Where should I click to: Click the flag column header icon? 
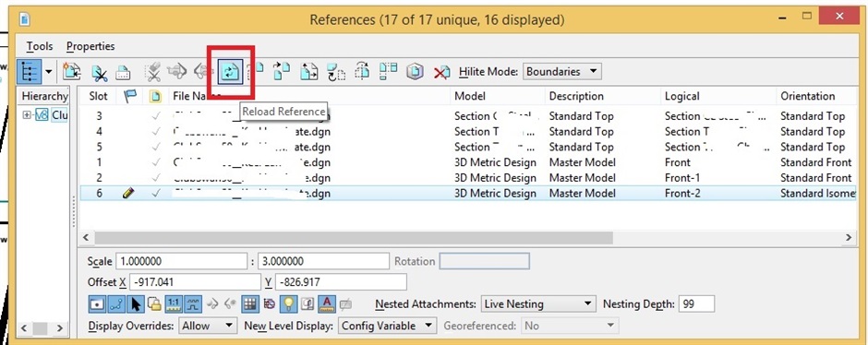coord(129,96)
